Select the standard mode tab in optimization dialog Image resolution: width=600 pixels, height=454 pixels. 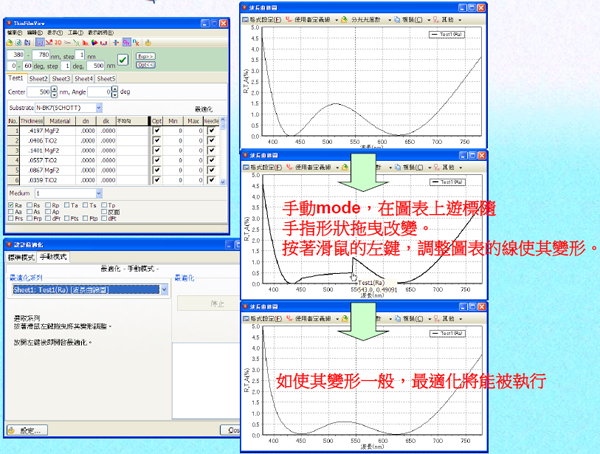point(21,257)
